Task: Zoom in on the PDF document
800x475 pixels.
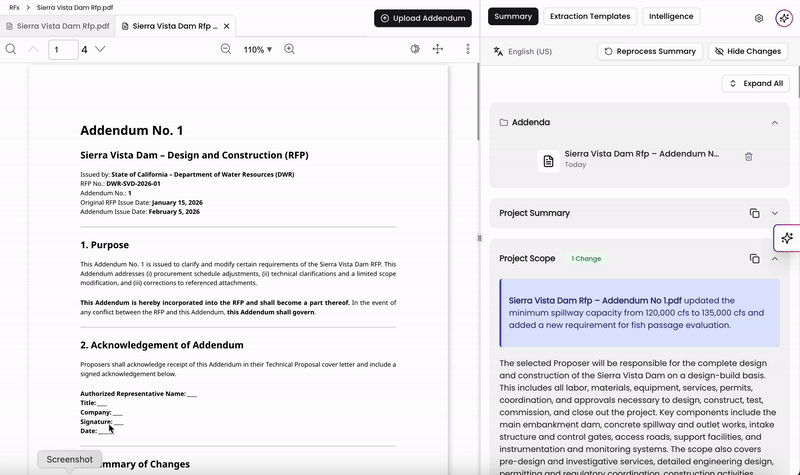Action: [289, 49]
